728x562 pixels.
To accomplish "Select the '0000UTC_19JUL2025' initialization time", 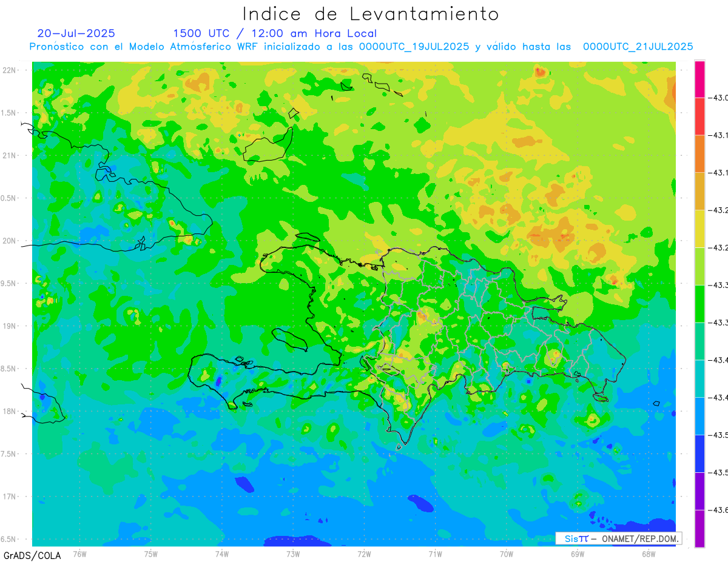I will tap(414, 47).
